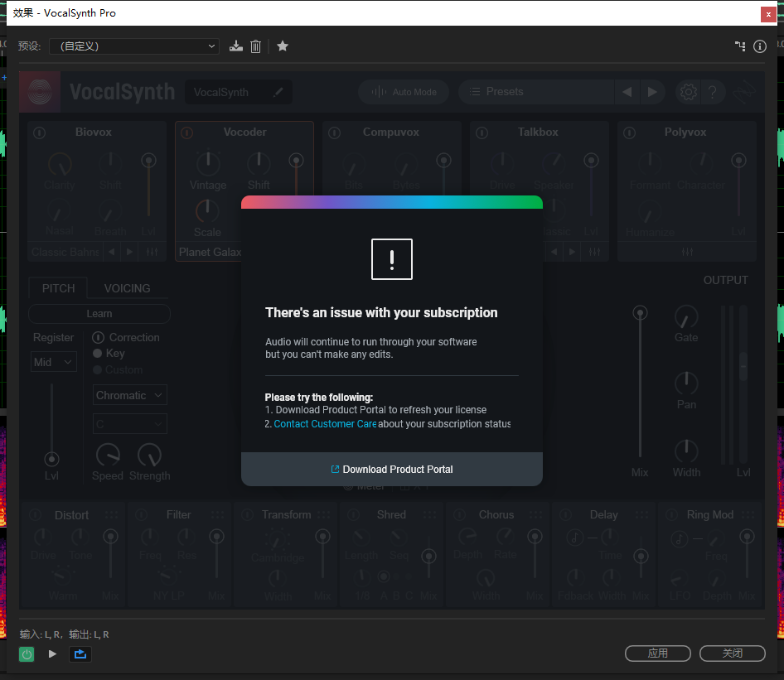This screenshot has height=680, width=784.
Task: Delete preset with the trash icon
Action: [255, 46]
